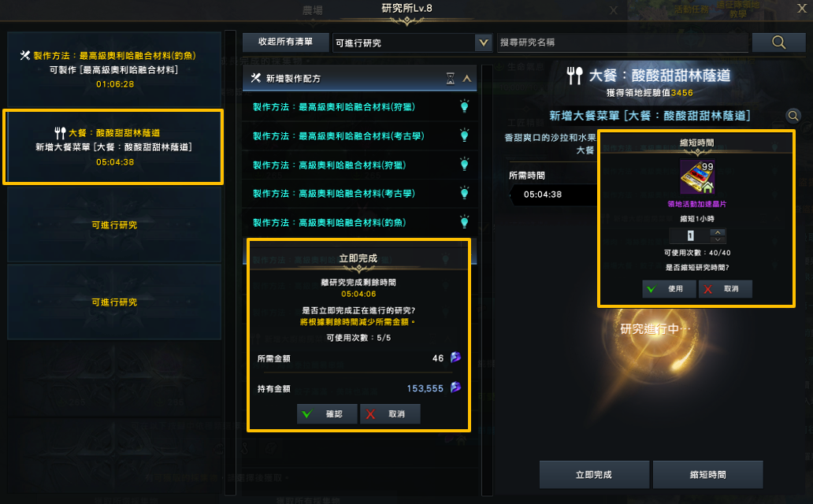Click lightbulb icon next to 高級奧利哈融合材料(考古學)
This screenshot has height=504, width=813.
click(x=464, y=194)
